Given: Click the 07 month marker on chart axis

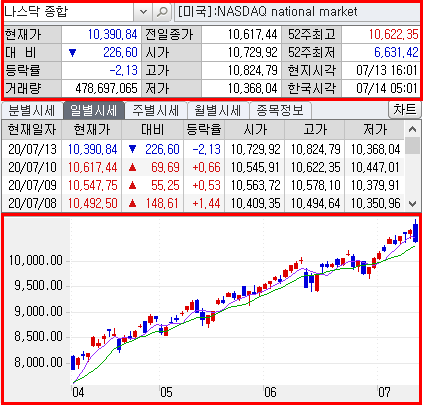Looking at the screenshot, I should pos(384,392).
